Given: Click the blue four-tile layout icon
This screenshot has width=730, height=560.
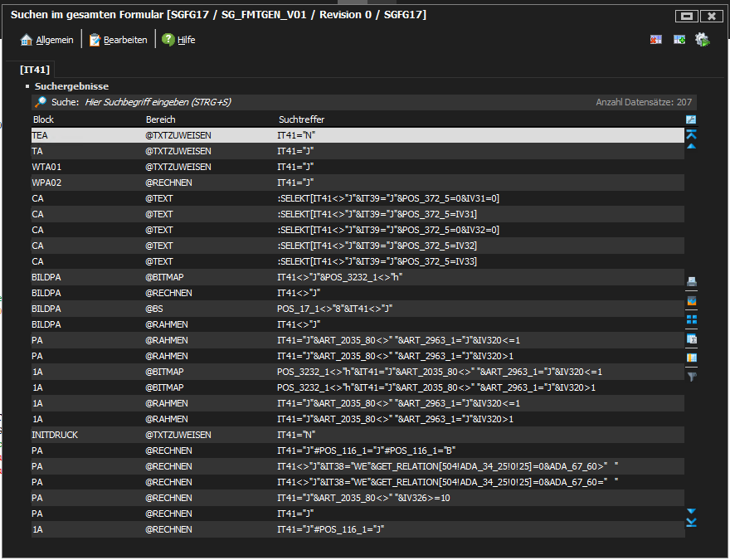Looking at the screenshot, I should pos(691,319).
